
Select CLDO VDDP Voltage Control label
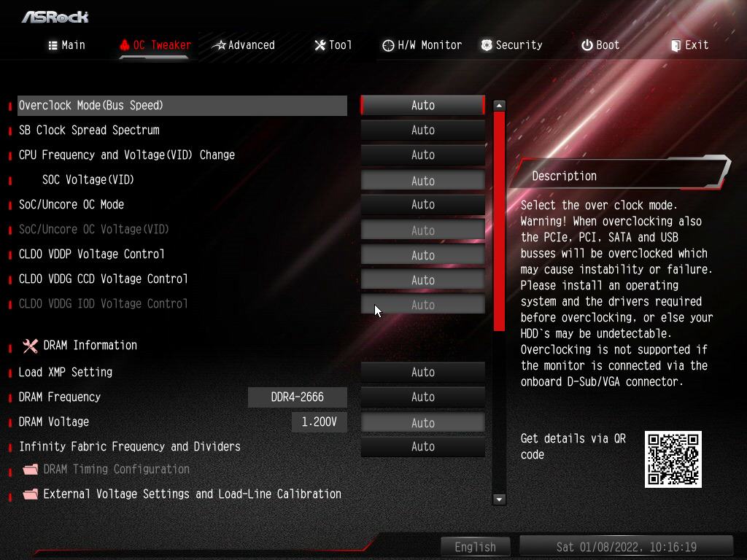click(91, 254)
